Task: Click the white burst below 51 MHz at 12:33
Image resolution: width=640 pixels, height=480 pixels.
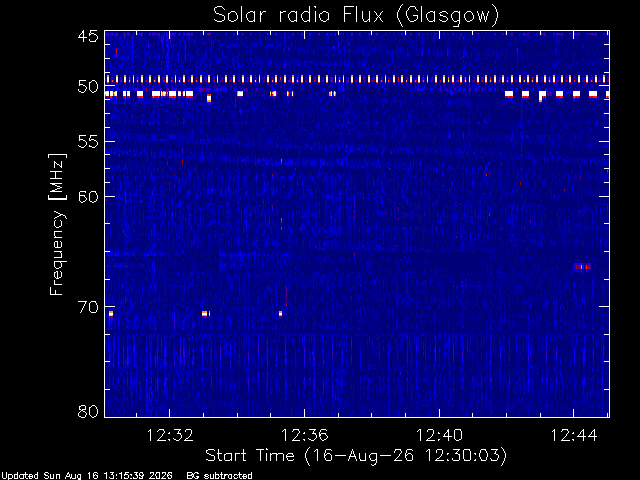Action: [209, 98]
